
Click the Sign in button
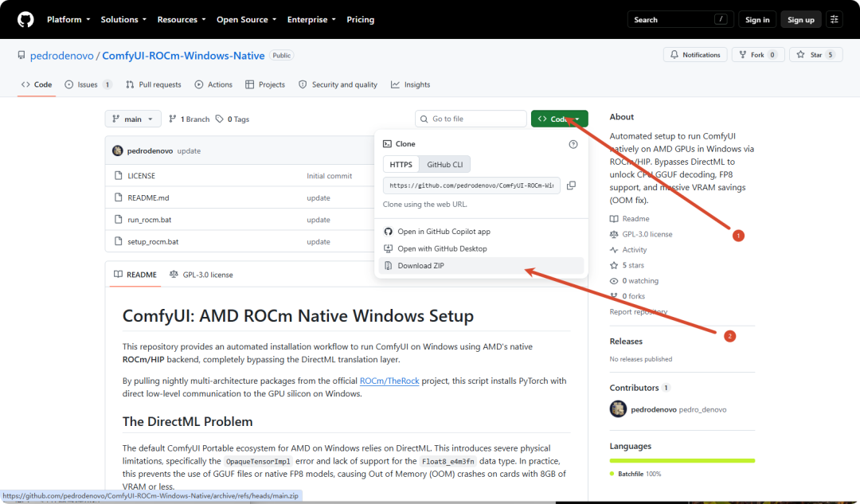point(757,20)
